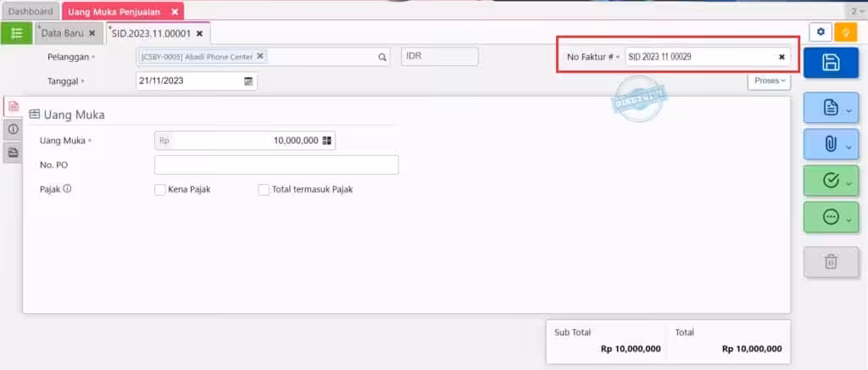Clear the No Faktur field with its X
This screenshot has width=868, height=370.
click(782, 57)
